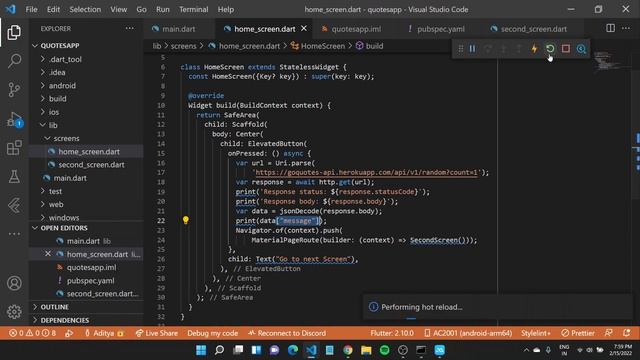
Task: Pause the debug session
Action: tap(472, 49)
